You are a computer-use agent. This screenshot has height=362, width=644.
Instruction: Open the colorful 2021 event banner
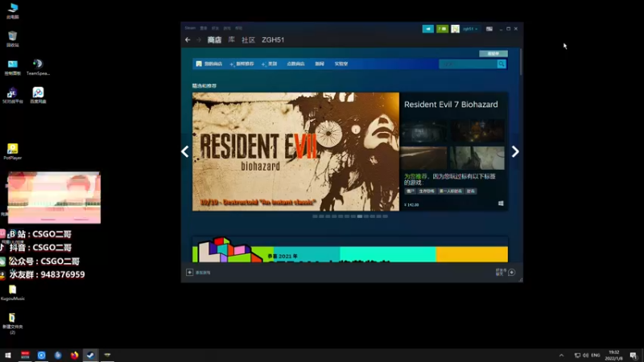pos(350,249)
